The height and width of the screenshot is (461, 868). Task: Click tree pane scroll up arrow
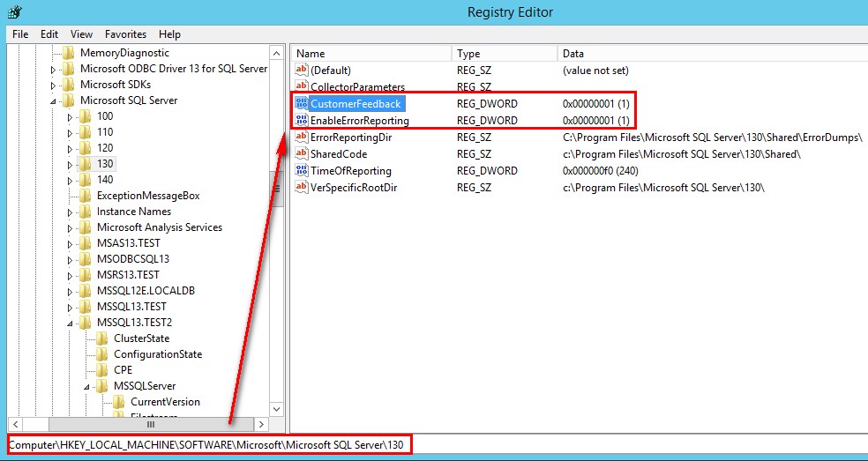(277, 53)
